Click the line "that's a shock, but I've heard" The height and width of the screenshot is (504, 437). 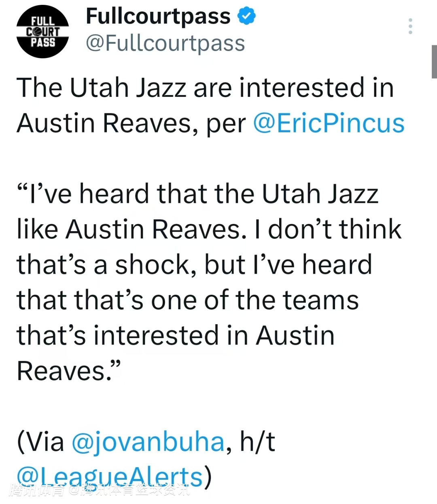click(194, 265)
